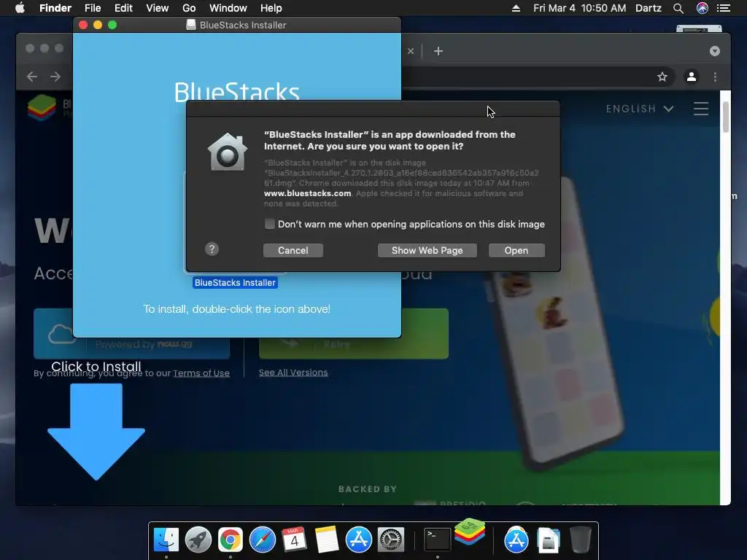Open the Terms of Use link
The height and width of the screenshot is (560, 747).
pyautogui.click(x=201, y=373)
